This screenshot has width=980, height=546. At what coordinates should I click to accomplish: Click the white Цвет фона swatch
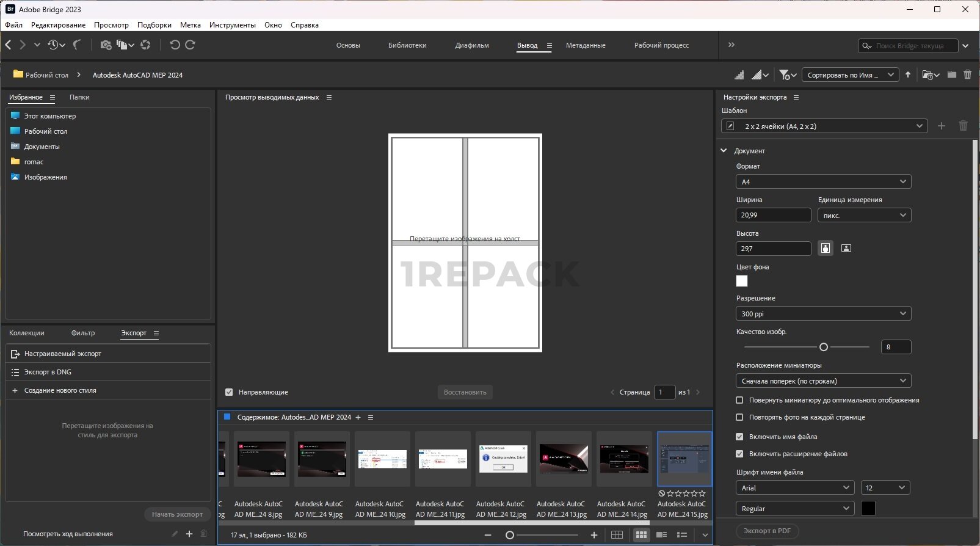[x=742, y=281]
